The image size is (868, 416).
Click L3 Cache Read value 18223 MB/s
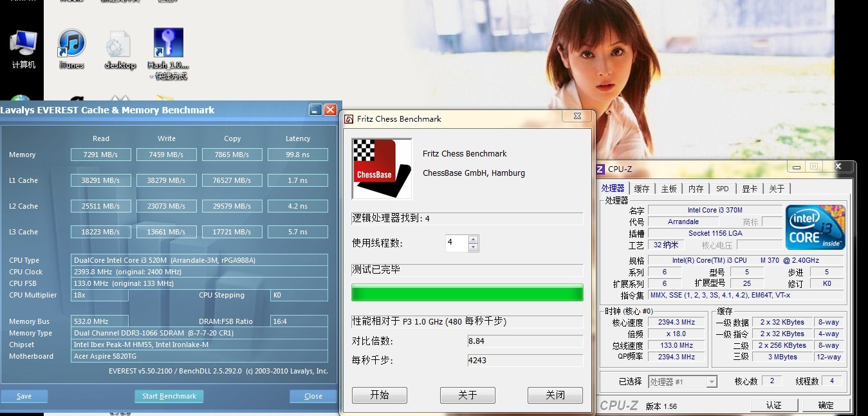(x=101, y=232)
